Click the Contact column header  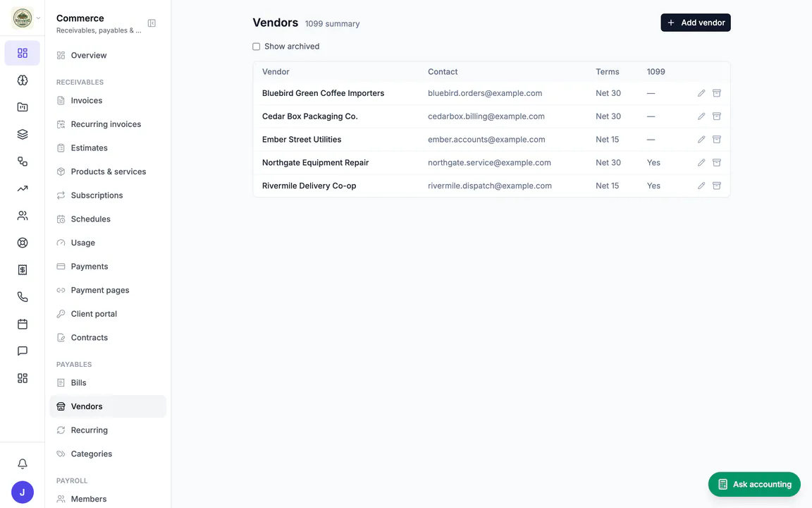(x=443, y=71)
